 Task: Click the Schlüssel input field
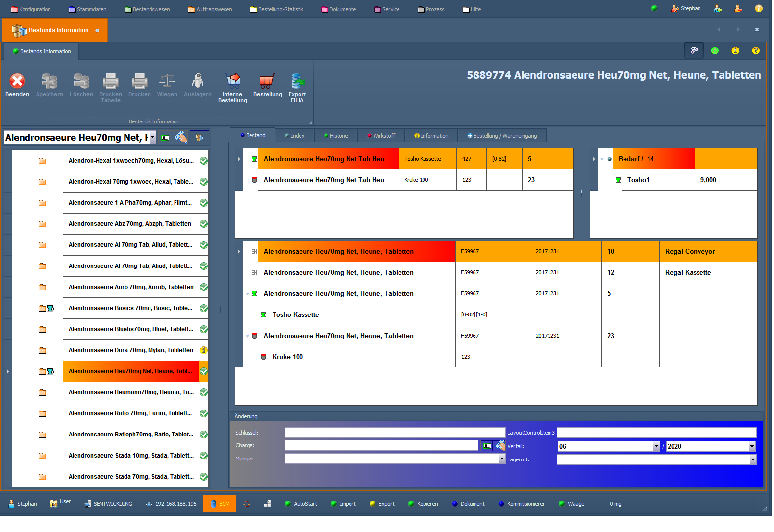click(395, 433)
